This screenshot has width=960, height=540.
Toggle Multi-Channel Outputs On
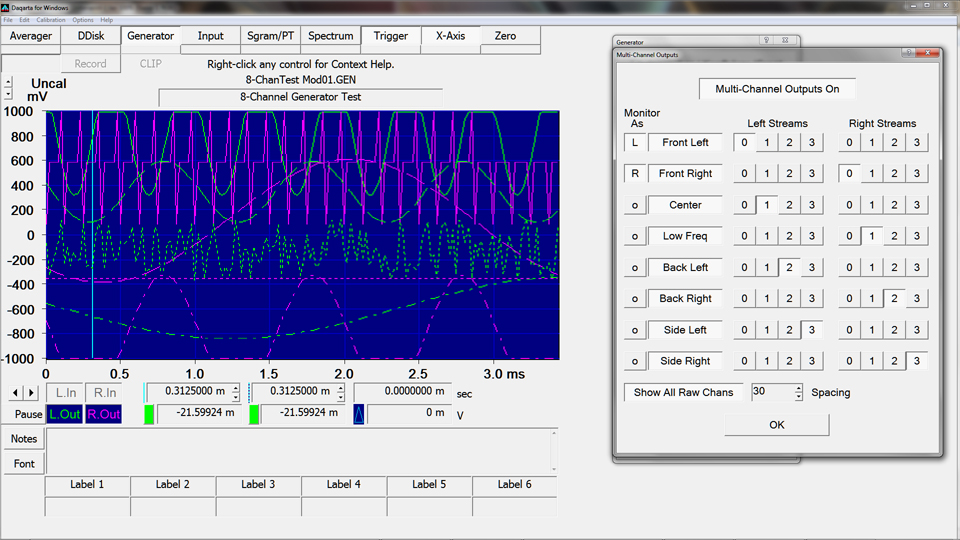[777, 89]
